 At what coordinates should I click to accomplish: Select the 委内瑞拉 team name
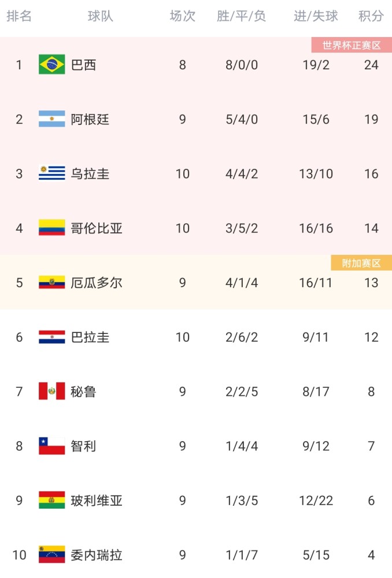coord(96,555)
